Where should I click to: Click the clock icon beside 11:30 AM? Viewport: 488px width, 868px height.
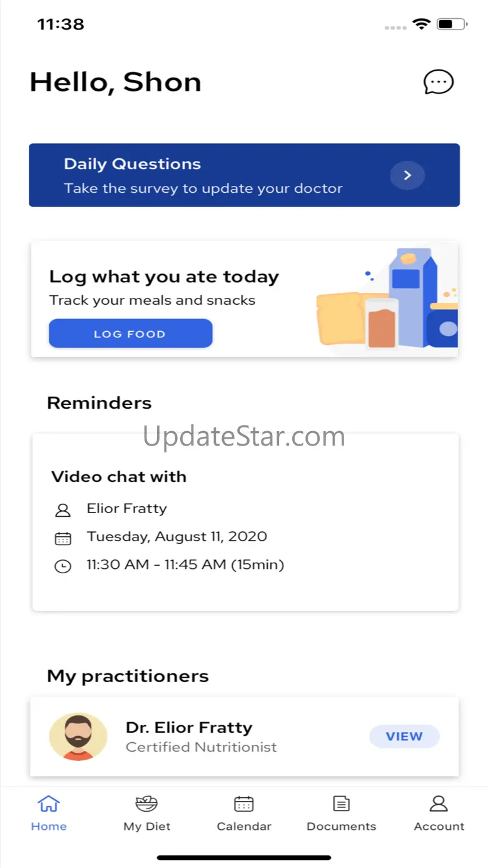coord(63,566)
